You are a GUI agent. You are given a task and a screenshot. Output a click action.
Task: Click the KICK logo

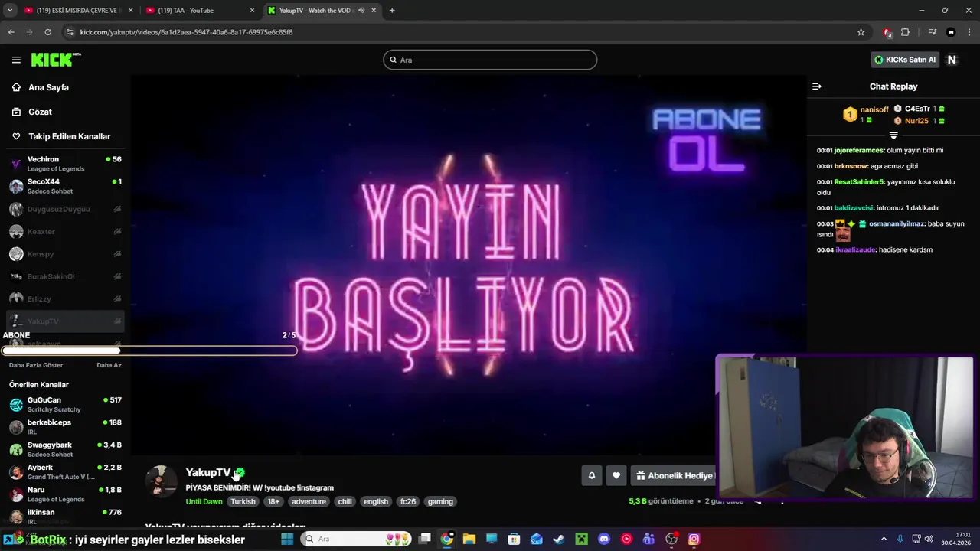55,60
